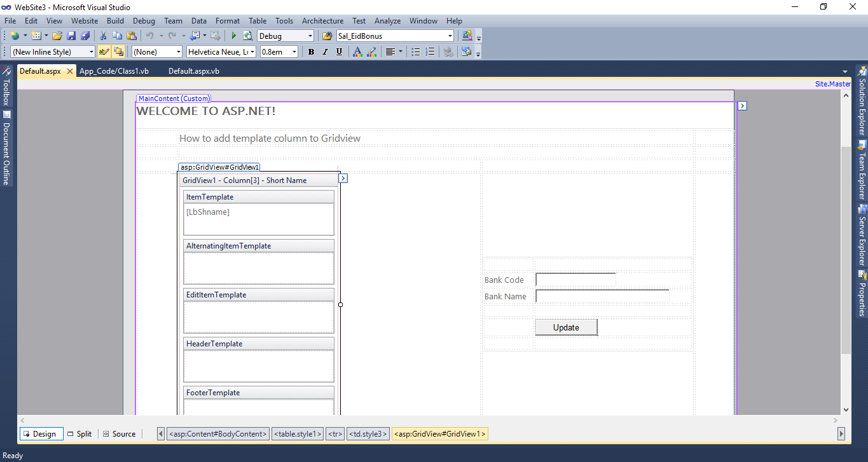Open Site.Master via its link
Viewport: 868px width, 462px height.
pyautogui.click(x=832, y=83)
